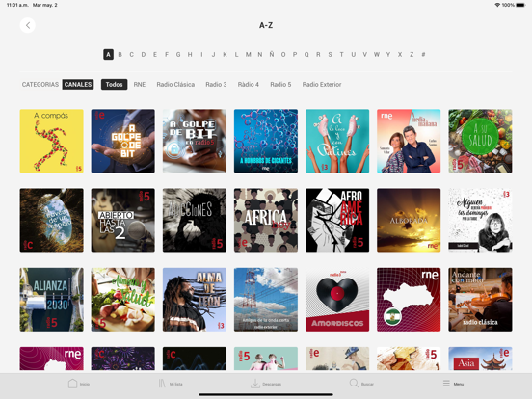Filter programs by Radio 3
The image size is (532, 399).
216,85
